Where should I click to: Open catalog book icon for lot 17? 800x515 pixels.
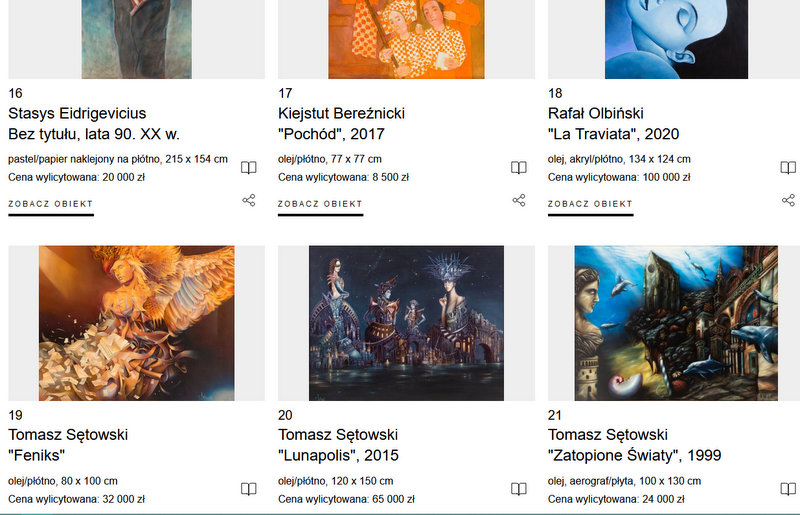coord(518,167)
